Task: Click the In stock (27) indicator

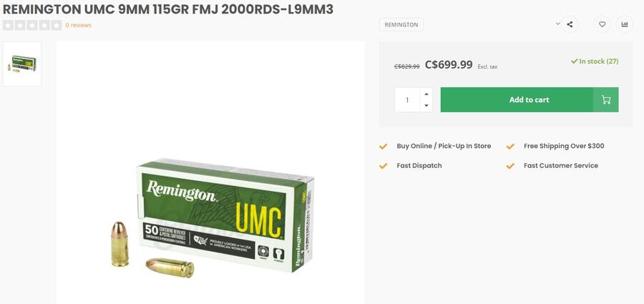Action: click(595, 62)
